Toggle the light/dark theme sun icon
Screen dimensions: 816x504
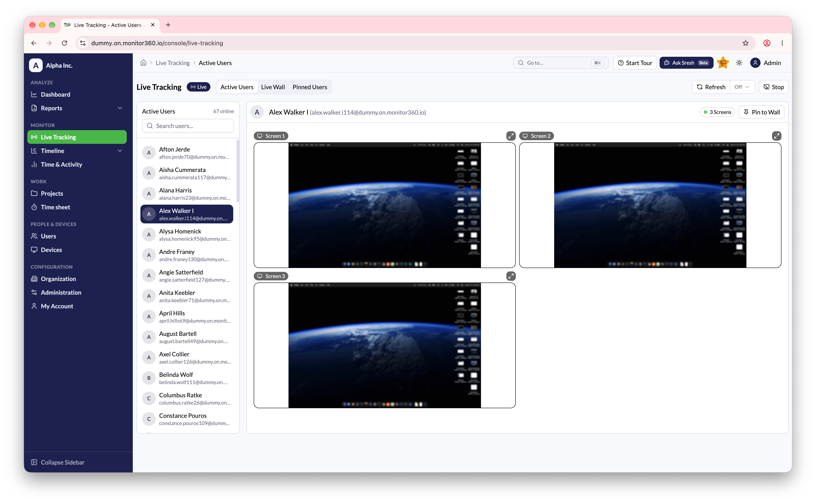(x=739, y=63)
